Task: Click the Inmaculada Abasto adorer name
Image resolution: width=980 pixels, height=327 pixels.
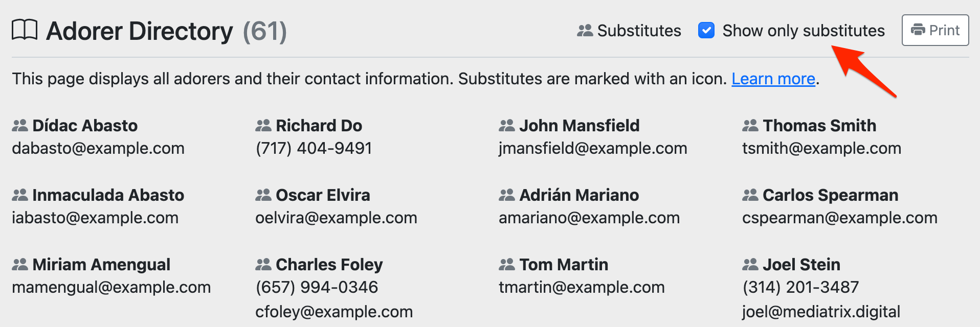Action: click(108, 195)
